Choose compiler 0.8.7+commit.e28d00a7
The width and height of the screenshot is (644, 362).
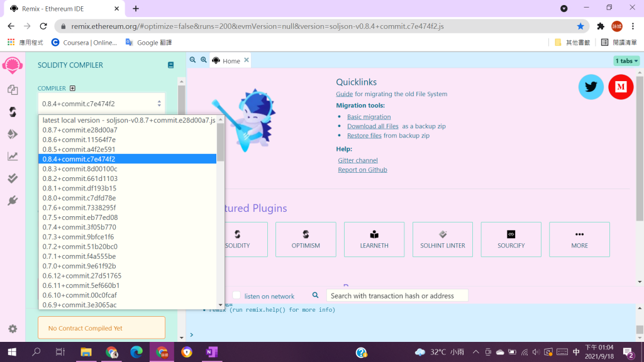tap(127, 129)
